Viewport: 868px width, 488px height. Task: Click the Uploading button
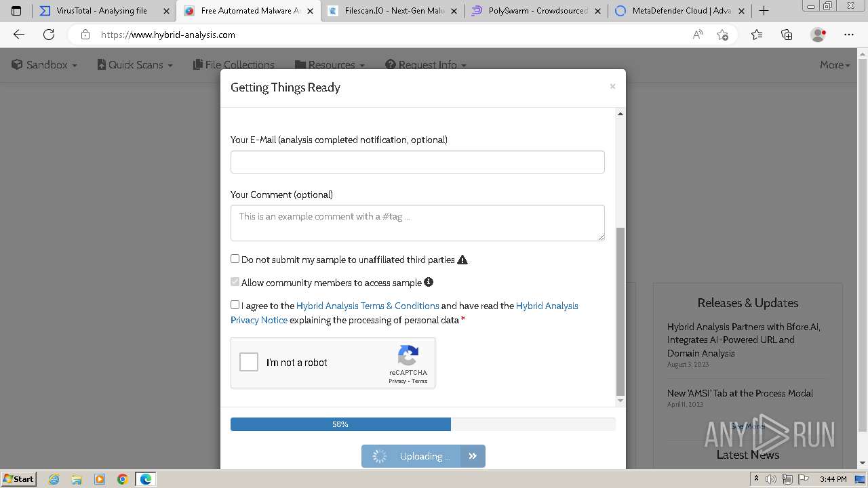(x=411, y=456)
